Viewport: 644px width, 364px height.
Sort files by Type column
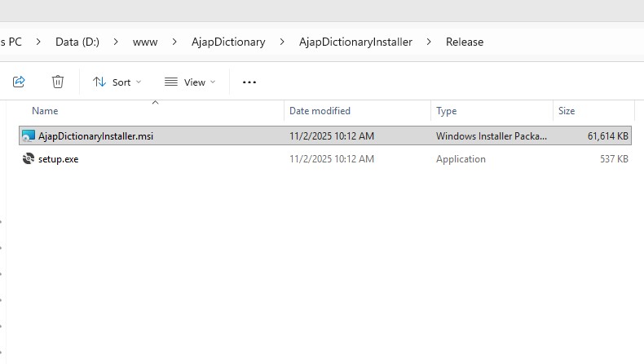447,111
